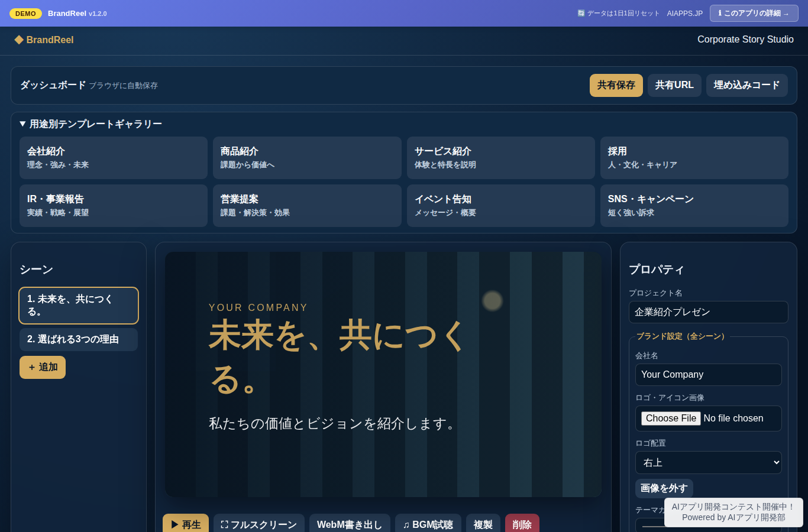808x532 pixels.
Task: Preview music with BGM試聴
Action: [x=428, y=524]
